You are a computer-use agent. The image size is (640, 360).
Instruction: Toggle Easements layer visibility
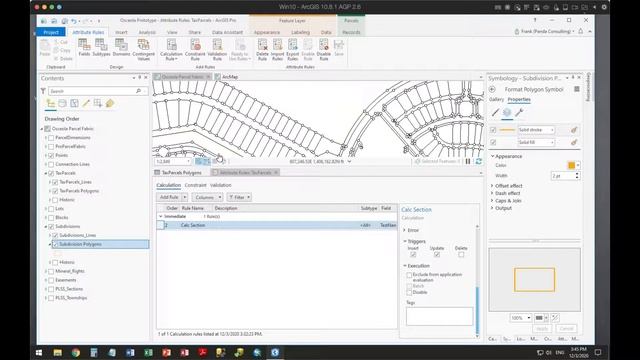[51, 280]
